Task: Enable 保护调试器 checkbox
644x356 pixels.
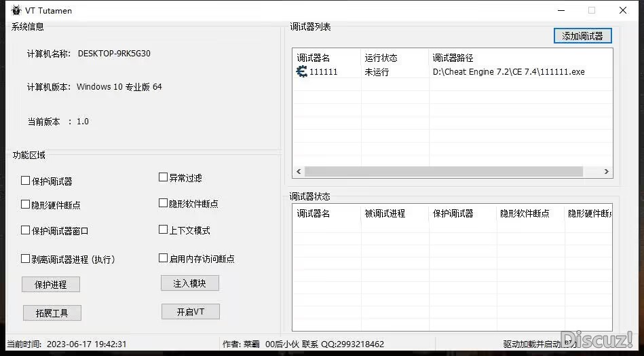Action: click(x=26, y=181)
